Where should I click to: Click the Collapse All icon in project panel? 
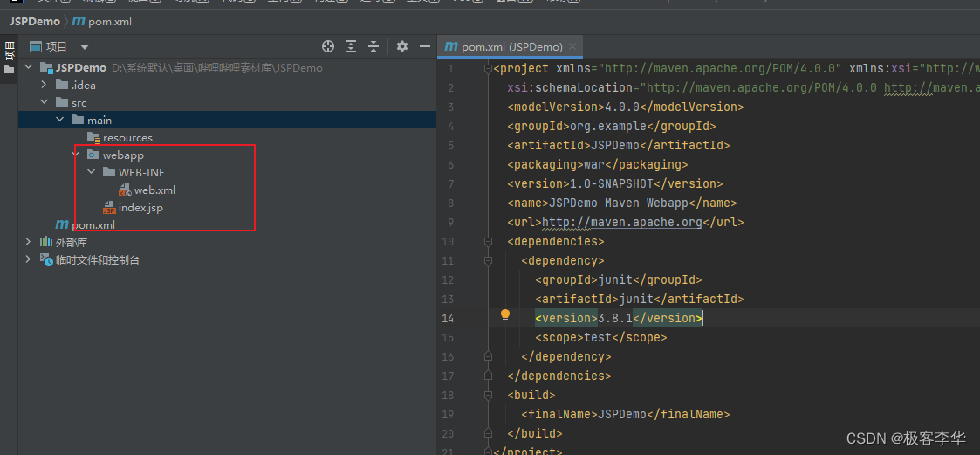pos(373,46)
